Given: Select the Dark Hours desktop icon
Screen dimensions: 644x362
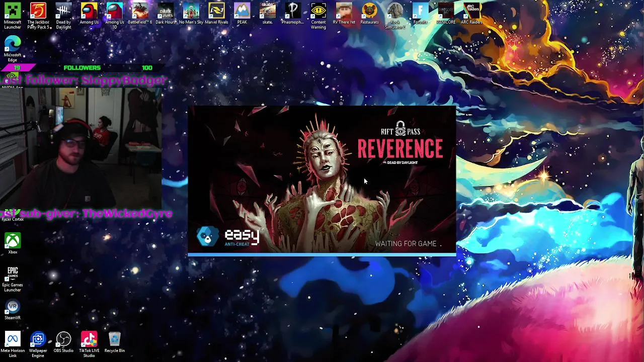Looking at the screenshot, I should pyautogui.click(x=166, y=14).
